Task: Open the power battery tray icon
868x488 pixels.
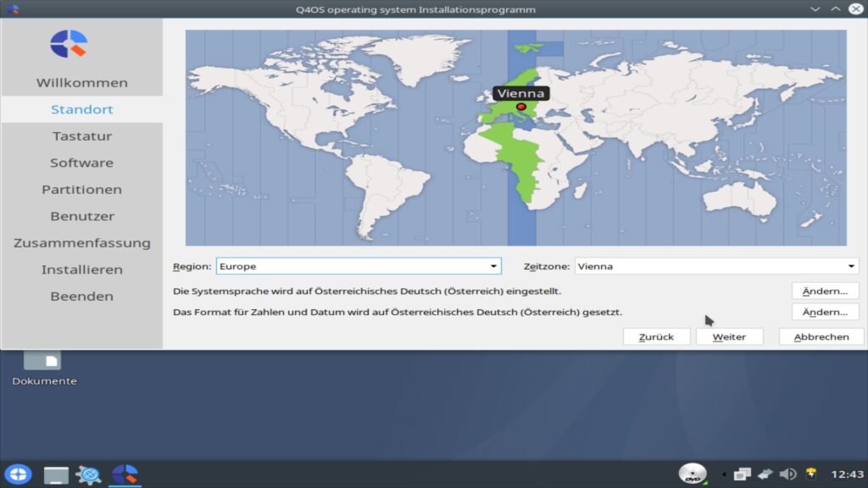Action: (811, 474)
